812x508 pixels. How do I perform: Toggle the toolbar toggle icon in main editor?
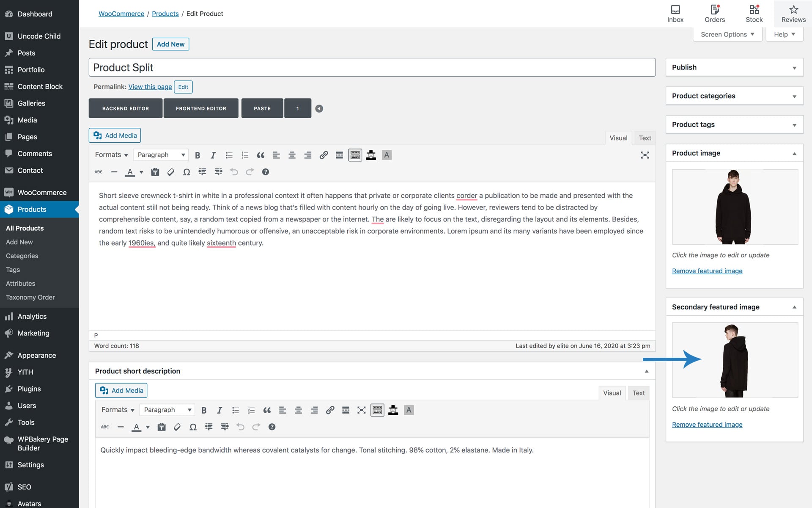[x=355, y=155]
